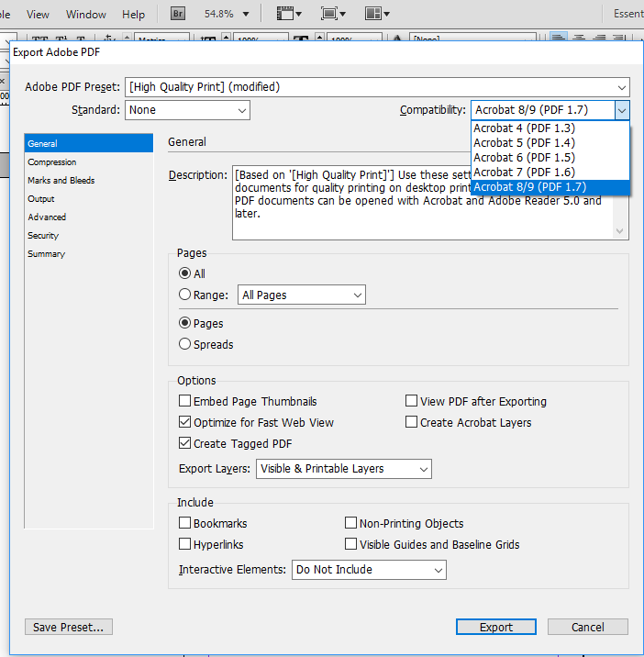Uncheck Optimize for Fast Web View

(x=185, y=422)
